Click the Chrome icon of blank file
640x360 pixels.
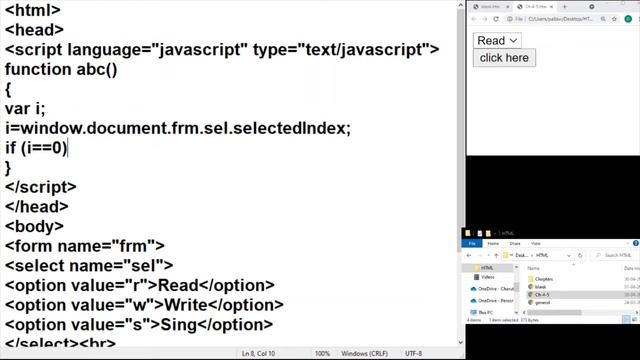[x=531, y=287]
